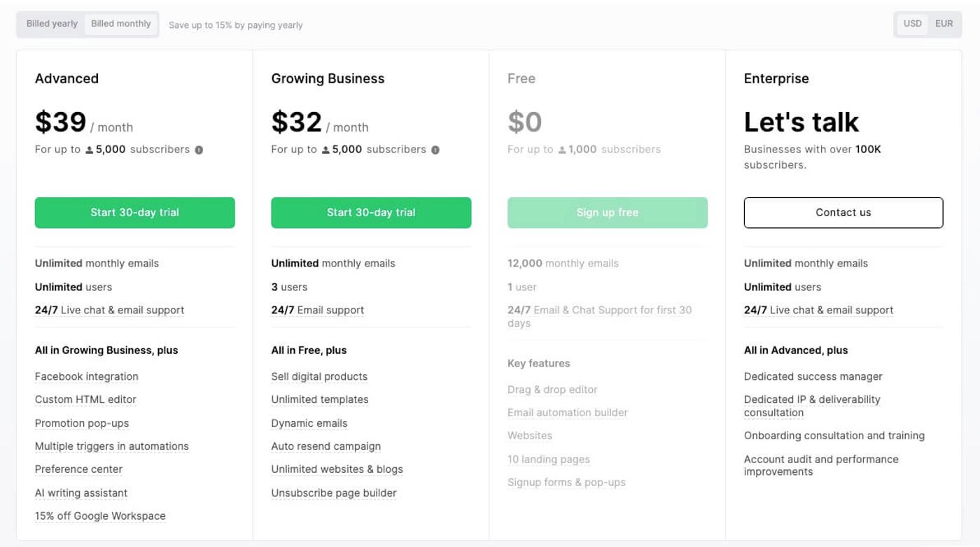Start 30-day trial for Advanced plan
The width and height of the screenshot is (980, 547).
(x=135, y=213)
